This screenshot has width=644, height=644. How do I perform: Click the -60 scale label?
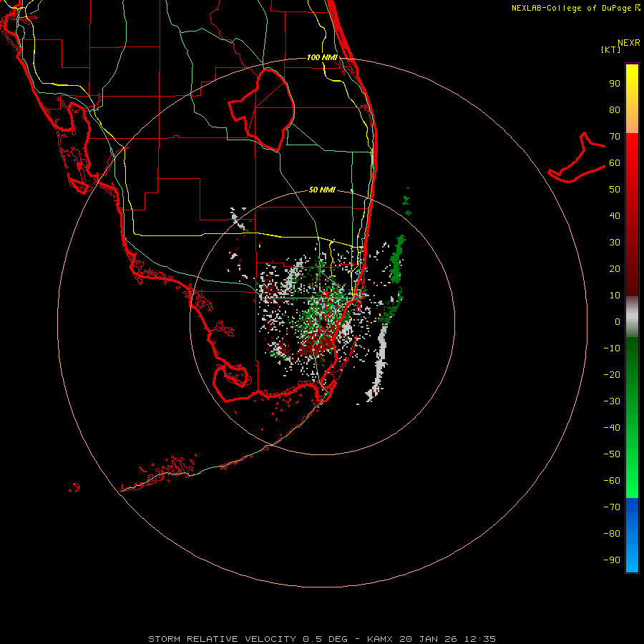coord(612,481)
